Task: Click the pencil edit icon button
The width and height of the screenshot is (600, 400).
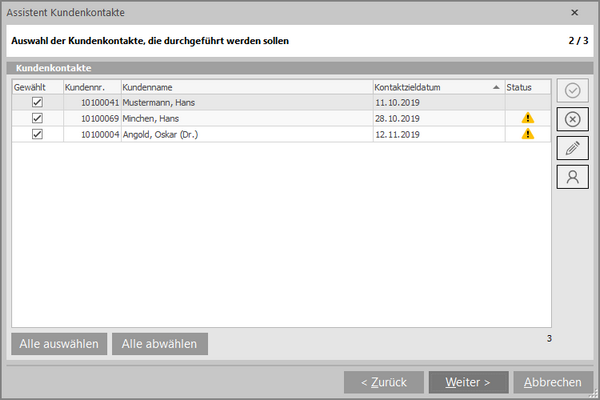Action: pyautogui.click(x=572, y=148)
